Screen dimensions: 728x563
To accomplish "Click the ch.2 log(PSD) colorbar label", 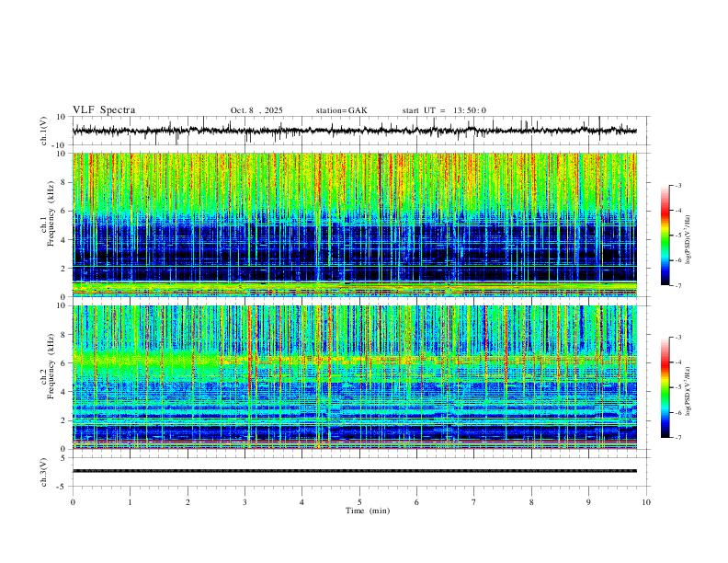I will click(x=688, y=391).
